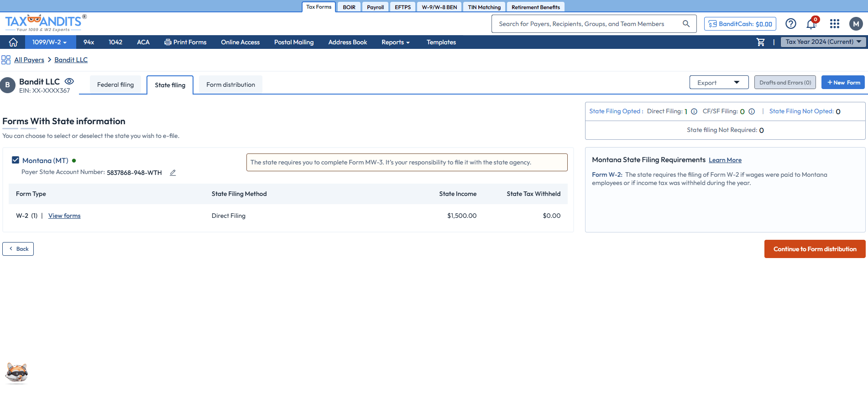Open the Export dropdown
The image size is (868, 417).
click(719, 83)
